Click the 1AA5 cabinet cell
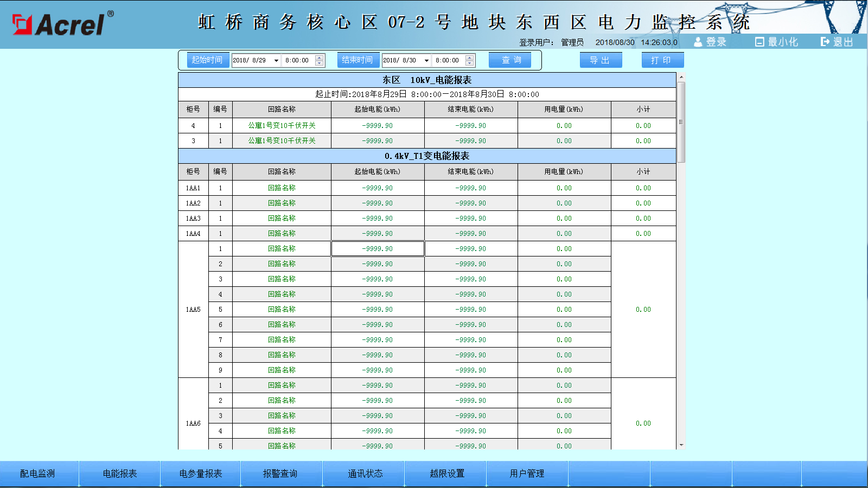Image resolution: width=868 pixels, height=488 pixels. pos(193,310)
